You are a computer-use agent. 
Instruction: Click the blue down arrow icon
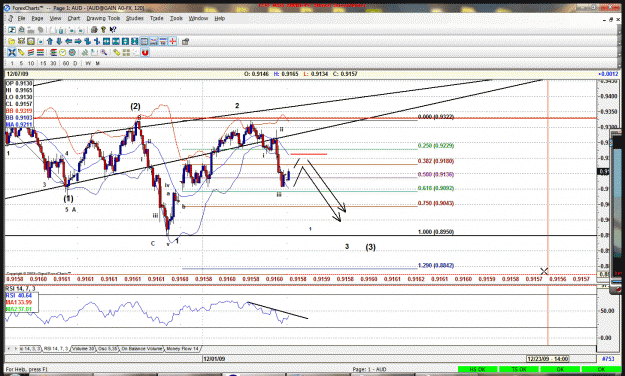coord(59,41)
